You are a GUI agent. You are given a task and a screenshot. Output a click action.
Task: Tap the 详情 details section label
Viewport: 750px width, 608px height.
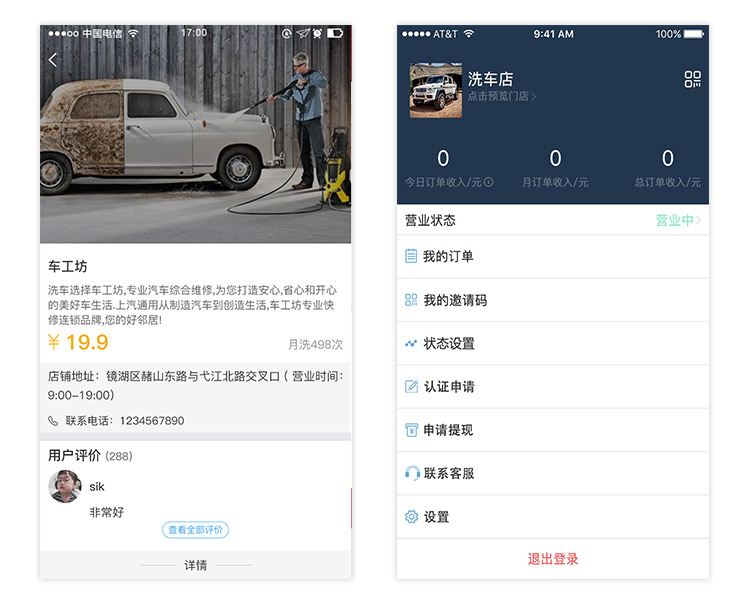pyautogui.click(x=196, y=565)
